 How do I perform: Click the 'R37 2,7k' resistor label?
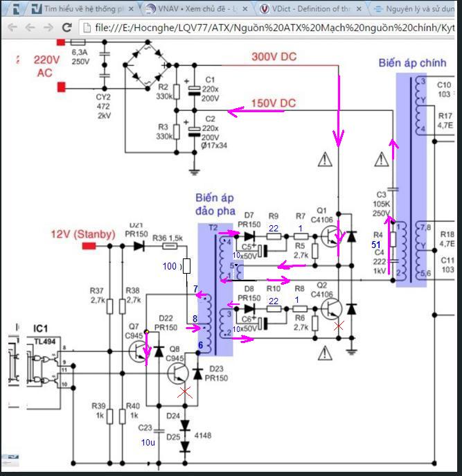pyautogui.click(x=97, y=295)
